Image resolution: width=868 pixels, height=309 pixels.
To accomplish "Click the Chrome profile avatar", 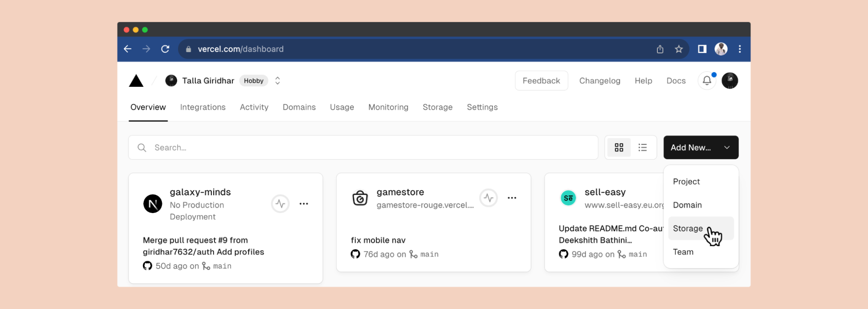I will click(721, 49).
